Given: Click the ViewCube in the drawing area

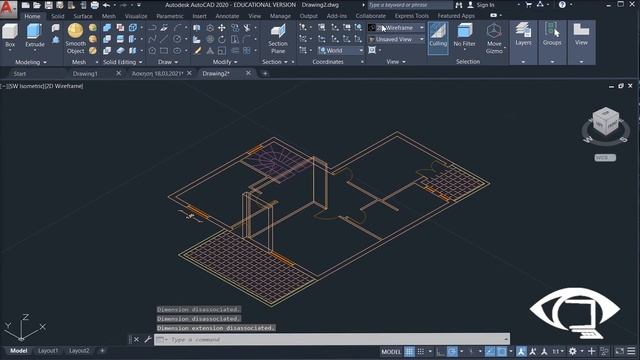Looking at the screenshot, I should point(606,121).
